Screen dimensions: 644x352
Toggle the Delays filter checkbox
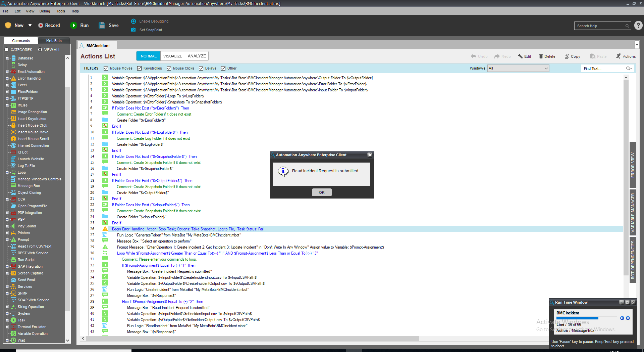click(x=201, y=68)
